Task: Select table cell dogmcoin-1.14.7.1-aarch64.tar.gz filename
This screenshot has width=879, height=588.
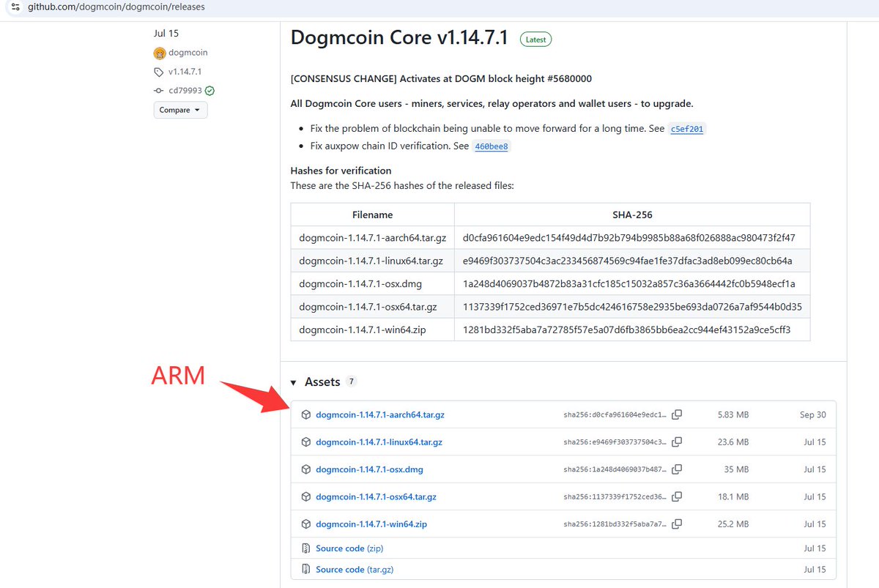Action: [372, 238]
